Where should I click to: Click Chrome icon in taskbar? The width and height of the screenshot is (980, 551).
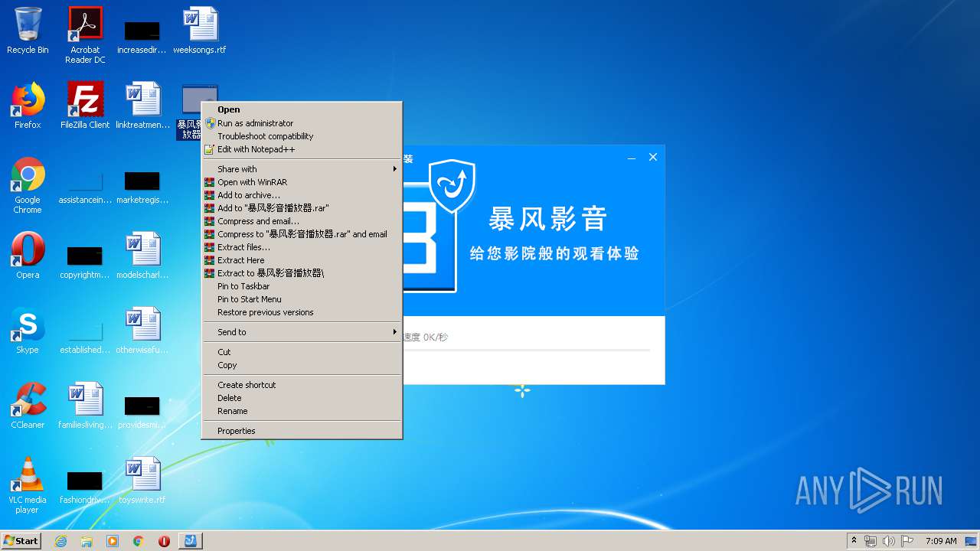[x=139, y=541]
